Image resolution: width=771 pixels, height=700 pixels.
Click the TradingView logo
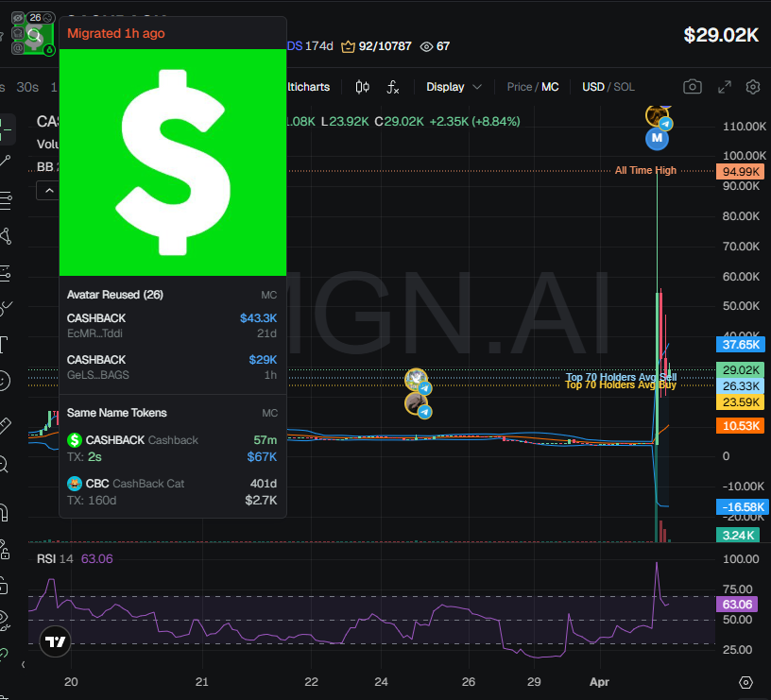tap(55, 641)
